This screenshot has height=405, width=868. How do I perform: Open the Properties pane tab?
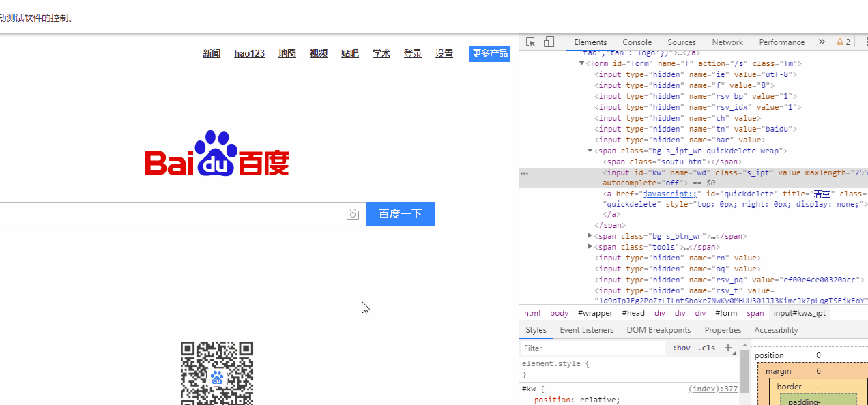[x=723, y=330]
